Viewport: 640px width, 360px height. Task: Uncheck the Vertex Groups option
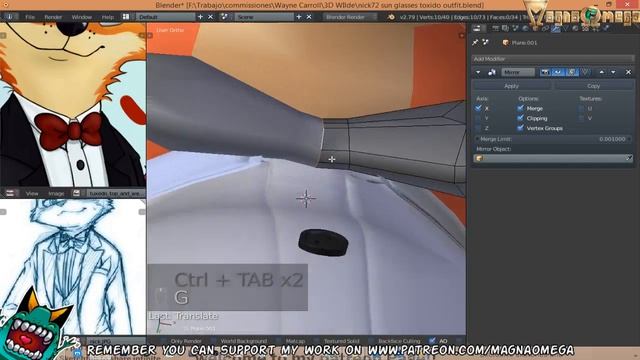[x=520, y=128]
